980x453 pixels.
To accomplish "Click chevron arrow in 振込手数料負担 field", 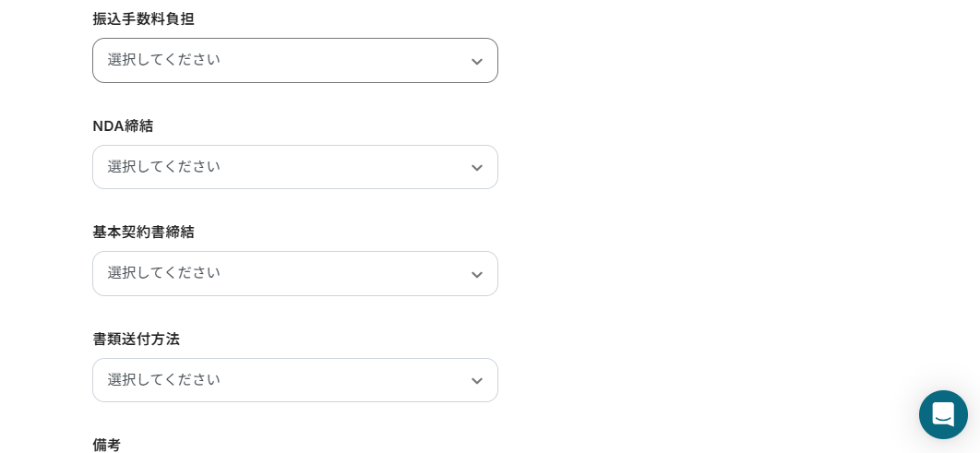I will coord(476,62).
